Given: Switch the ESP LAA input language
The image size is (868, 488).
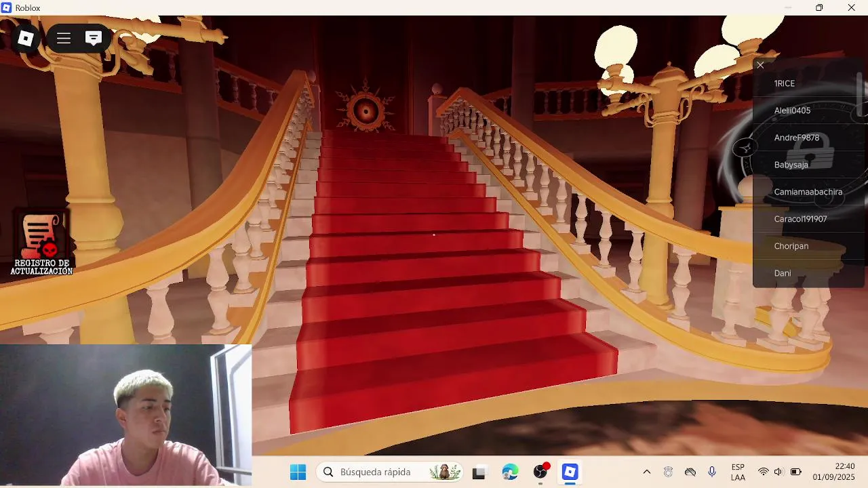Looking at the screenshot, I should (x=738, y=472).
